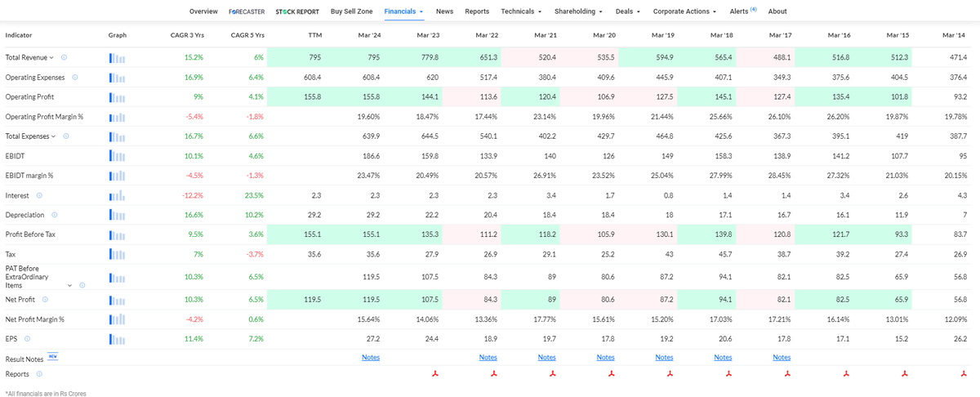
Task: Open the Mar '20 result Notes link
Action: [606, 357]
